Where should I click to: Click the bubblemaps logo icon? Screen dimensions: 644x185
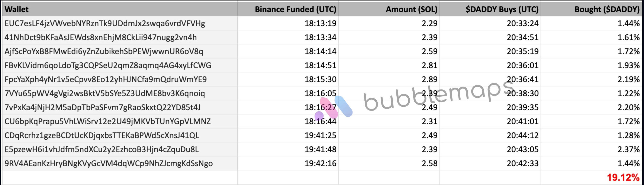pyautogui.click(x=334, y=107)
